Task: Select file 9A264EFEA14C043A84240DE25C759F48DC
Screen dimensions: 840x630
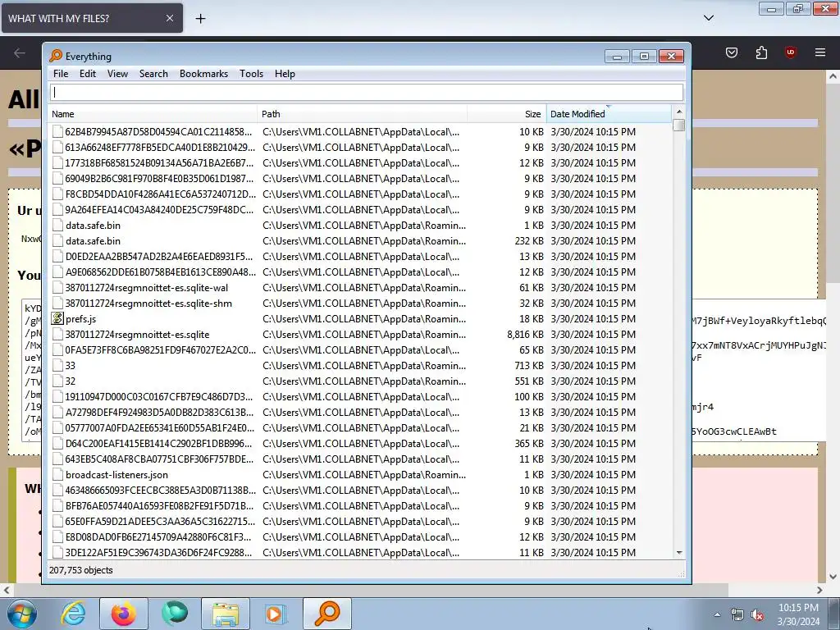Action: click(159, 209)
